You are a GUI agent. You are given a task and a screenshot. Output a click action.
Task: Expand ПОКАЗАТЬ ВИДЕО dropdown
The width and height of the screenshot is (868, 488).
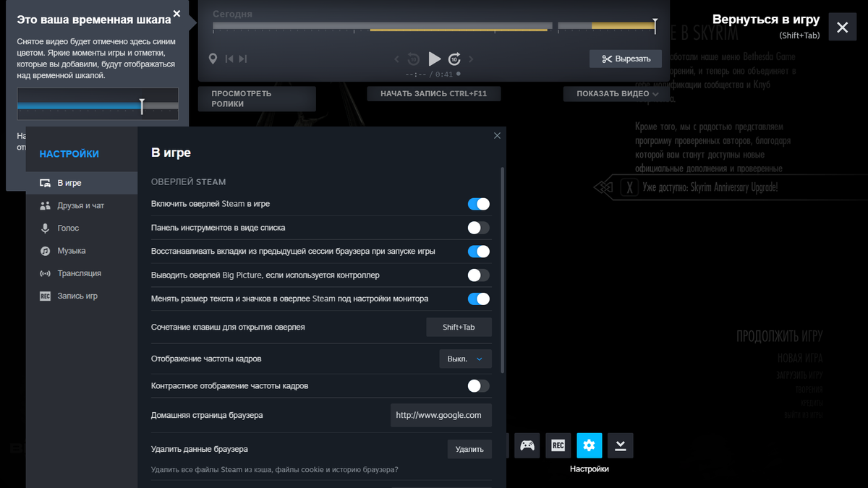pyautogui.click(x=617, y=94)
